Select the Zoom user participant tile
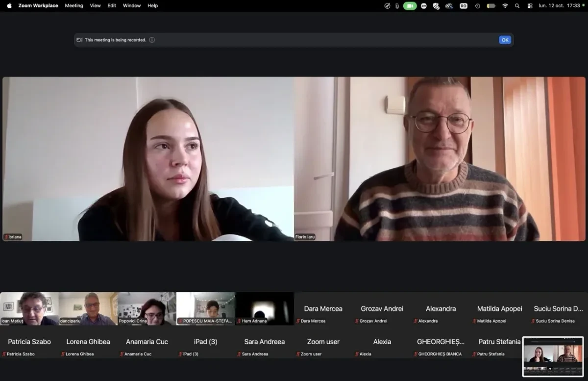Image resolution: width=588 pixels, height=381 pixels. point(323,342)
